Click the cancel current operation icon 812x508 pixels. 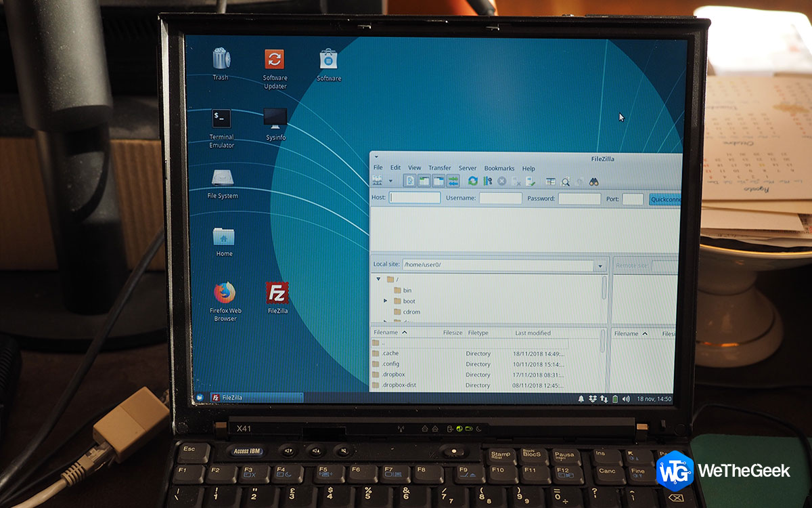click(502, 181)
